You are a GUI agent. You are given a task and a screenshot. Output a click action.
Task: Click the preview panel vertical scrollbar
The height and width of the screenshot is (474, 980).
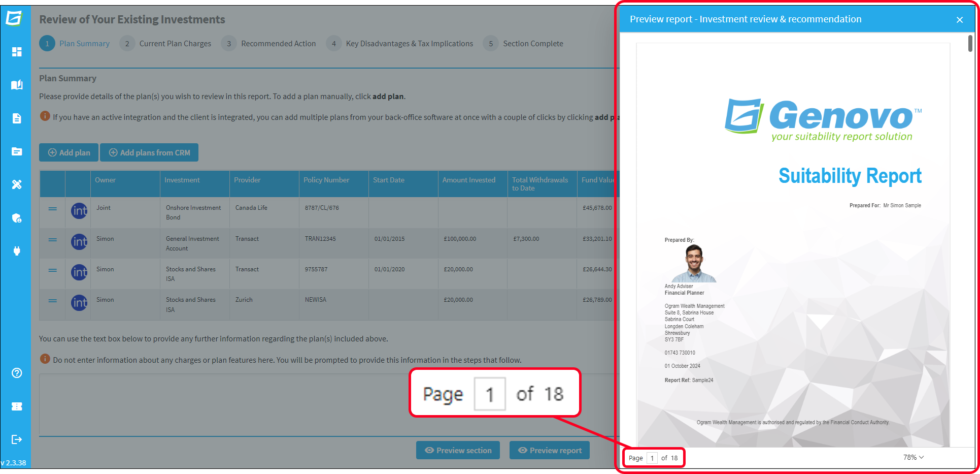point(970,43)
